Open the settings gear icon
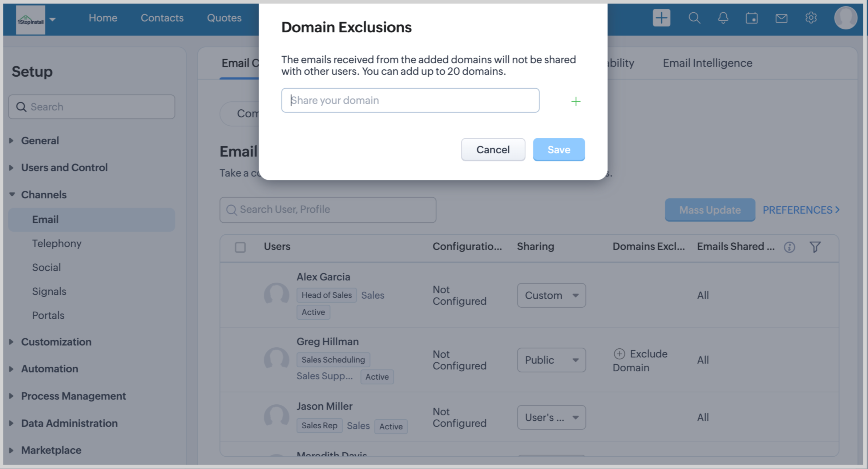The image size is (868, 469). coord(811,18)
